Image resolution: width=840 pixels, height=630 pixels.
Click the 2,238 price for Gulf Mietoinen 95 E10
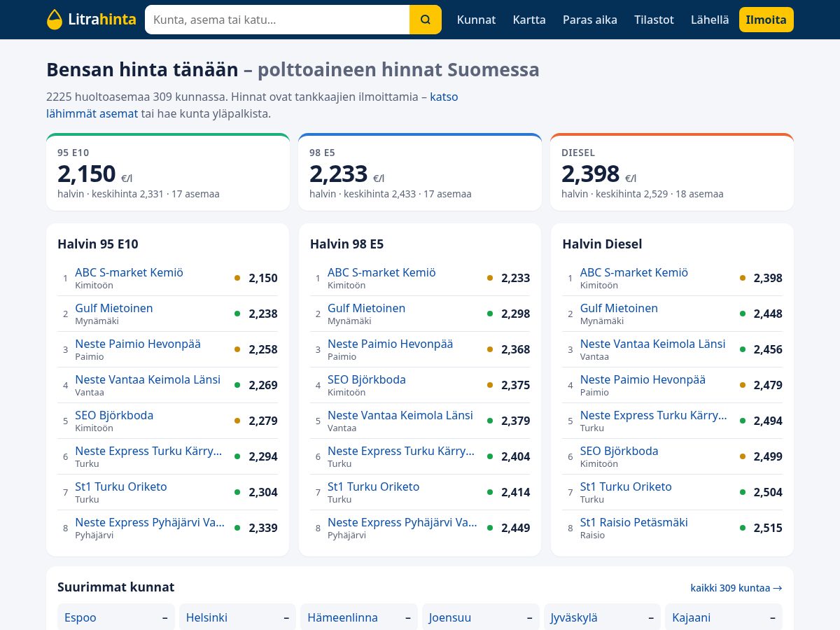click(263, 314)
